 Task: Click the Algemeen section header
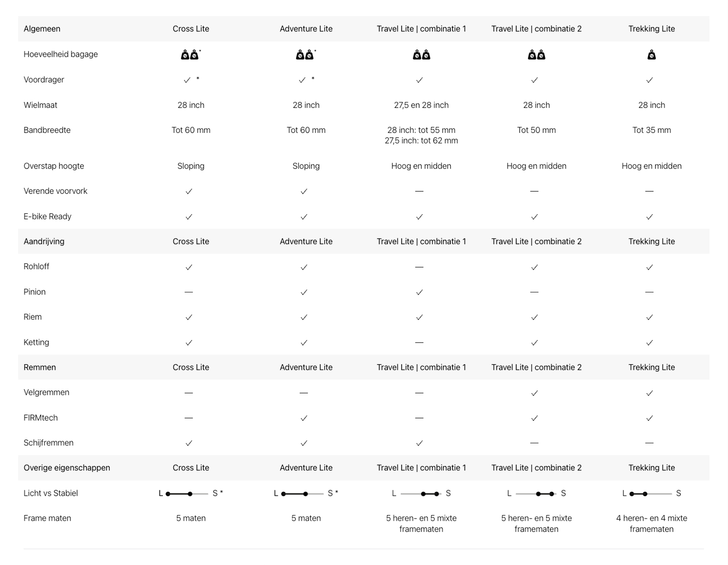(42, 29)
